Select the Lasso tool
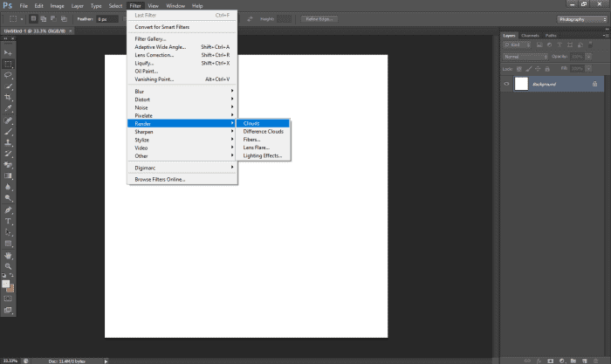The image size is (611, 364). click(9, 75)
